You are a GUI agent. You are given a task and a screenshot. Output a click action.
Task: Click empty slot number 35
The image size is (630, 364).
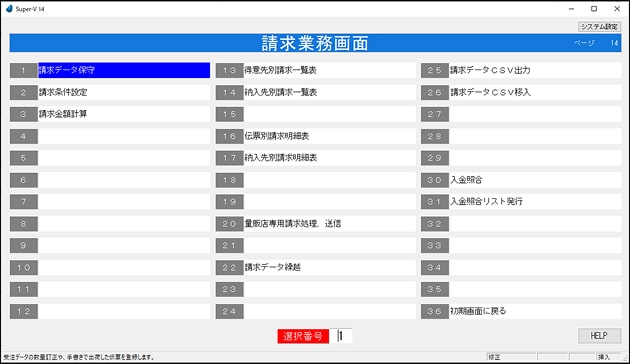(435, 289)
